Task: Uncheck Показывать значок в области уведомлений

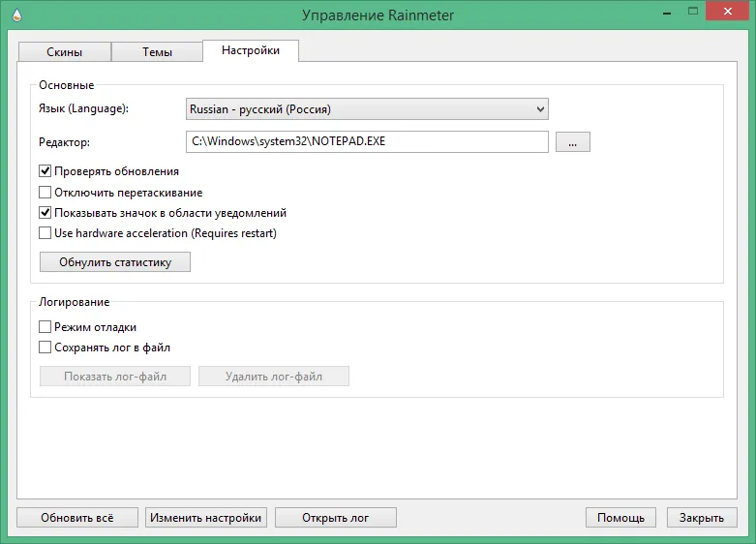Action: (45, 213)
